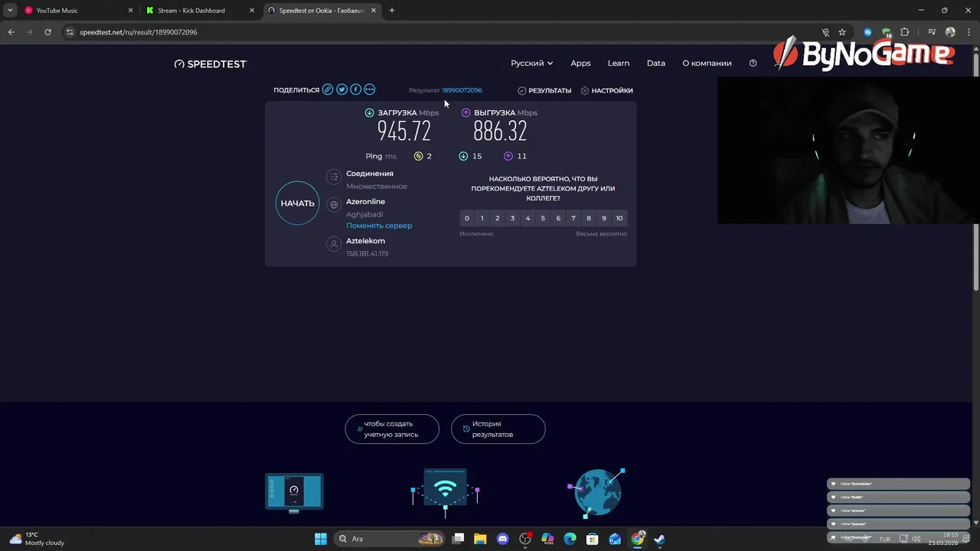Rate recommendation 0 on the scale
The width and height of the screenshot is (980, 551).
[x=467, y=218]
